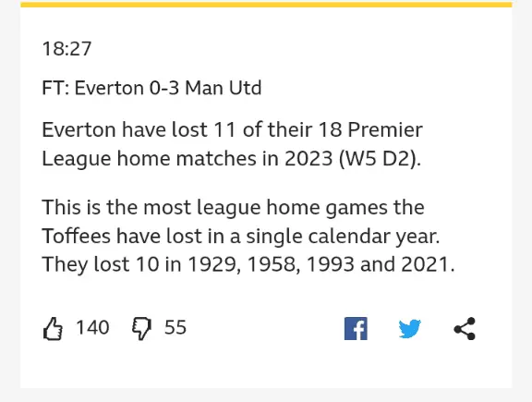
Task: Click the 55 dislikes count
Action: (x=175, y=327)
